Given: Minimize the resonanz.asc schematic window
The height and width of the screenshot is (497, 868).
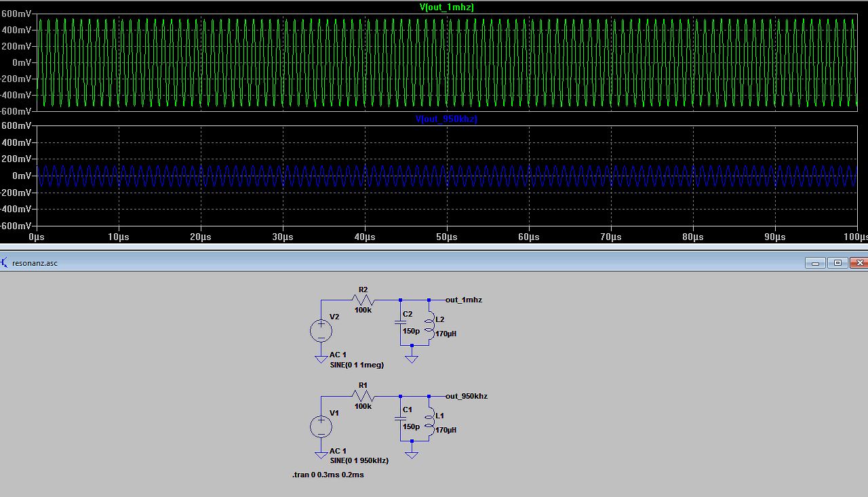Looking at the screenshot, I should 815,263.
